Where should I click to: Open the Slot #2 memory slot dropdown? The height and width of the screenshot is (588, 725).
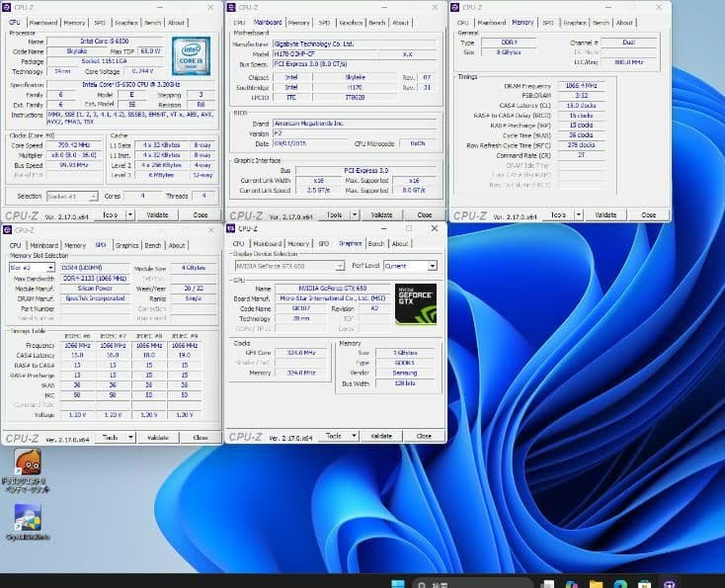(x=32, y=268)
